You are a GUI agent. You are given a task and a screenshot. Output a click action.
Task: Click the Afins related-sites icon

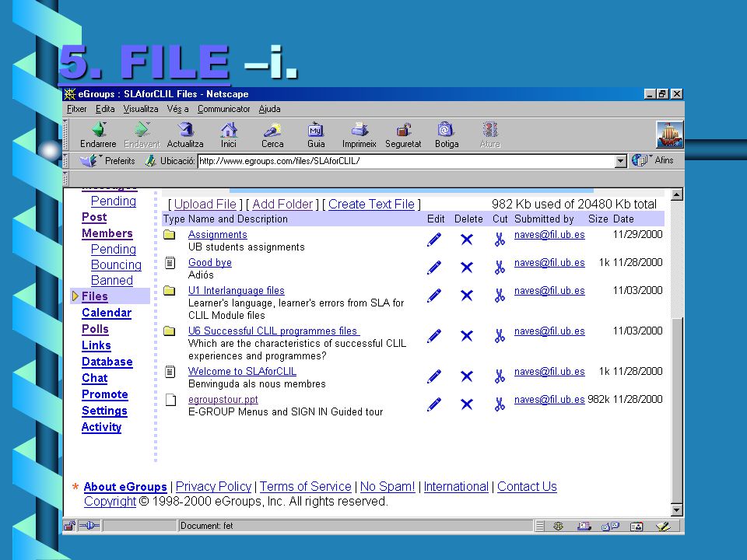(x=640, y=160)
